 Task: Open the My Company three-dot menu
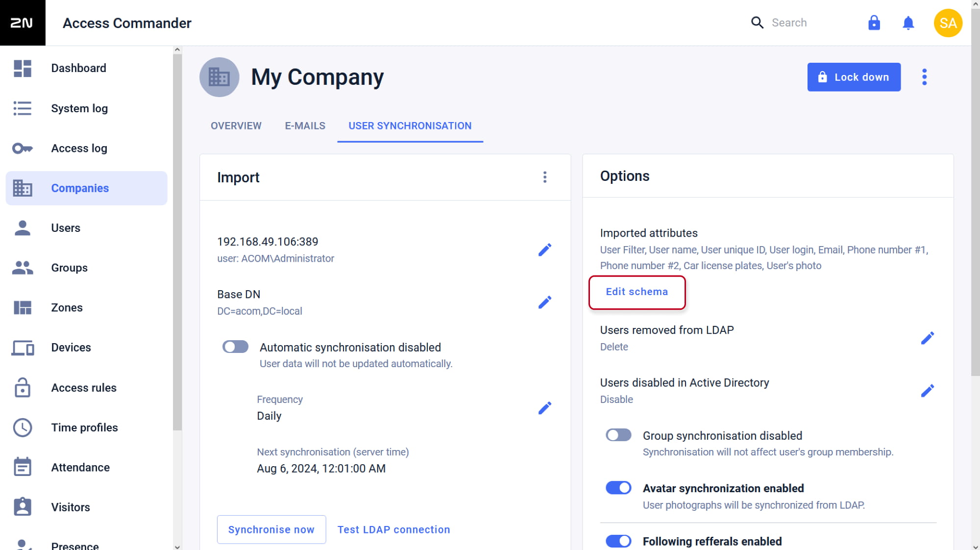coord(925,77)
